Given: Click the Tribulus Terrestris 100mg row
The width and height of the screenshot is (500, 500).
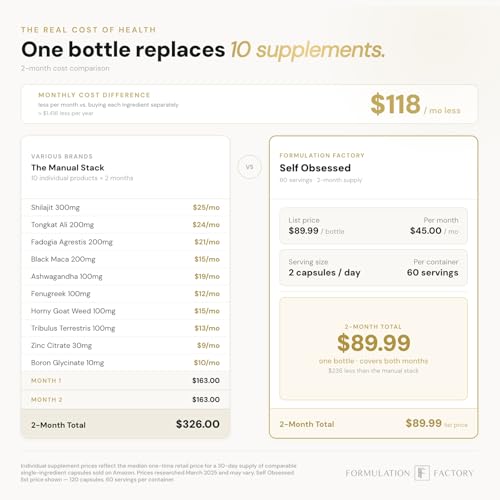Looking at the screenshot, I should (x=126, y=328).
